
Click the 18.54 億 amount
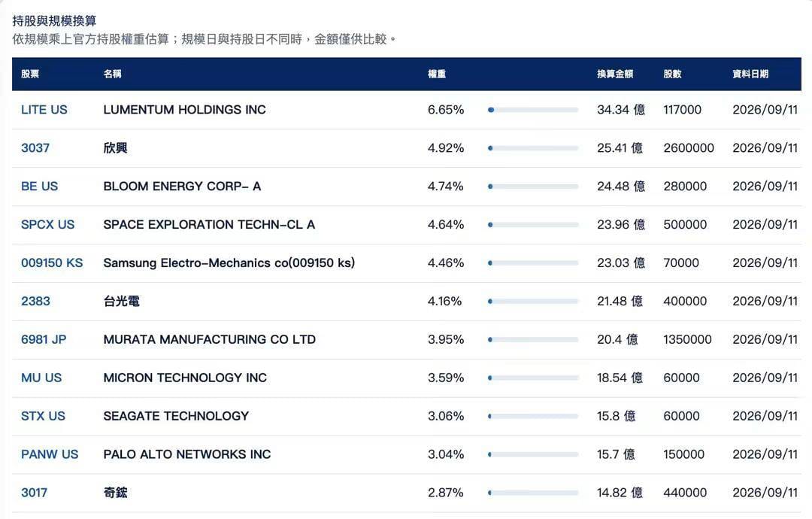pos(620,378)
